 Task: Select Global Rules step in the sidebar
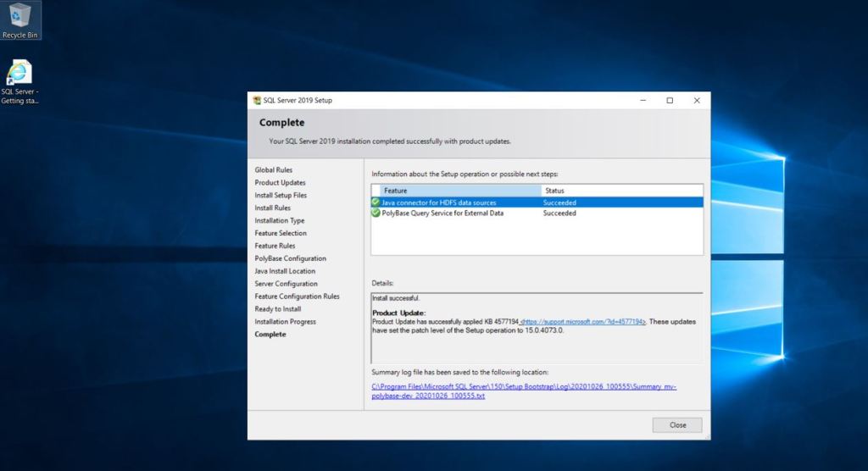[x=274, y=170]
